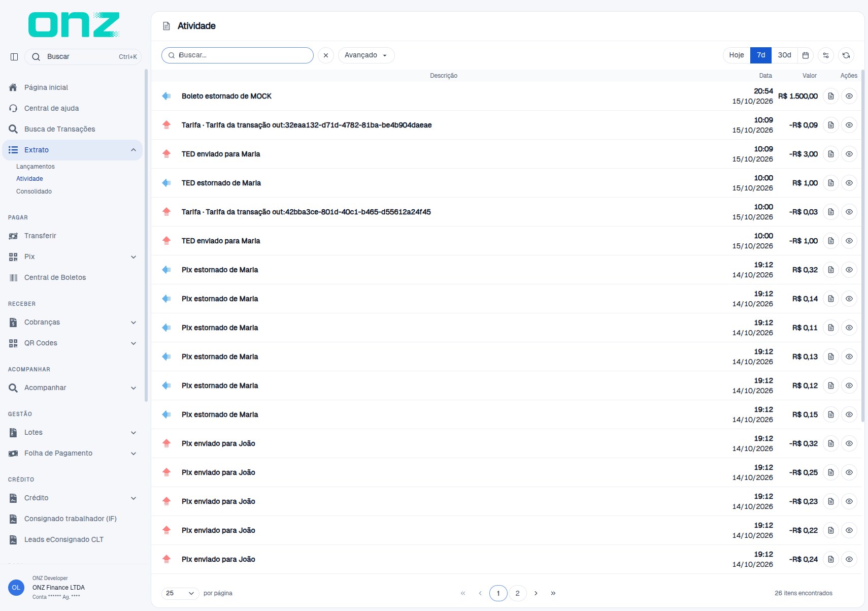This screenshot has width=868, height=611.
Task: Toggle the sidebar collapse icon
Action: pos(14,57)
